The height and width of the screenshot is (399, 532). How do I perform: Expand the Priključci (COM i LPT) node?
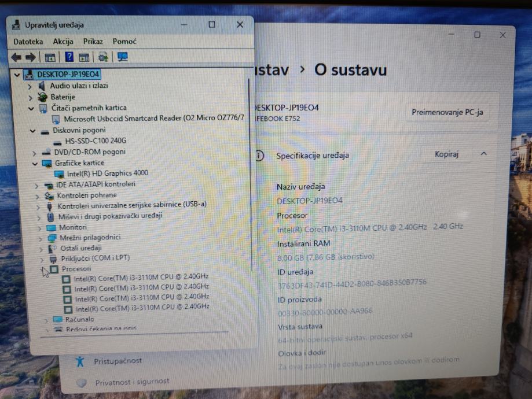42,260
